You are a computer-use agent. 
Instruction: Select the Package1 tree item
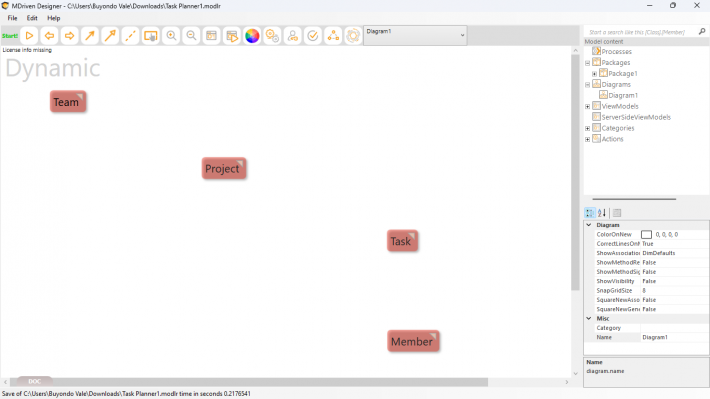coord(623,73)
